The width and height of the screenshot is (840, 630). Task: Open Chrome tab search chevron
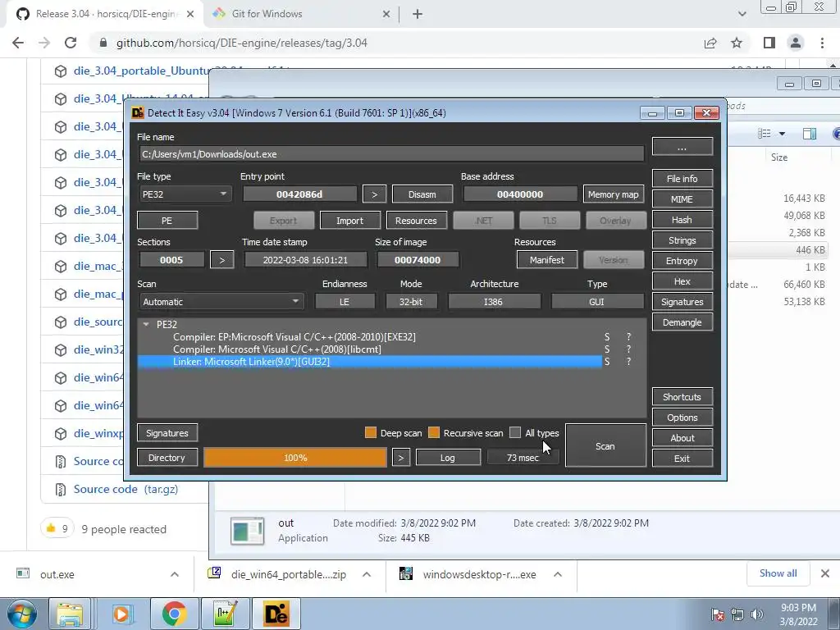[x=742, y=14]
